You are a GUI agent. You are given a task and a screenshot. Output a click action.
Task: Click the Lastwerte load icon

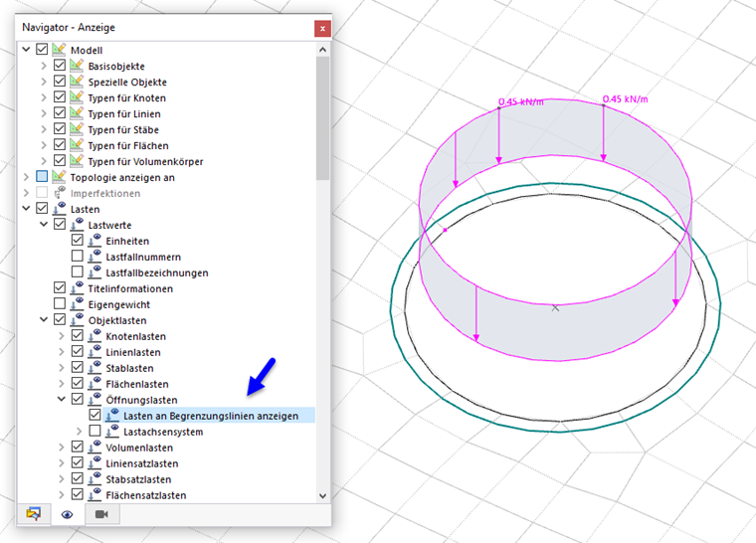(77, 225)
